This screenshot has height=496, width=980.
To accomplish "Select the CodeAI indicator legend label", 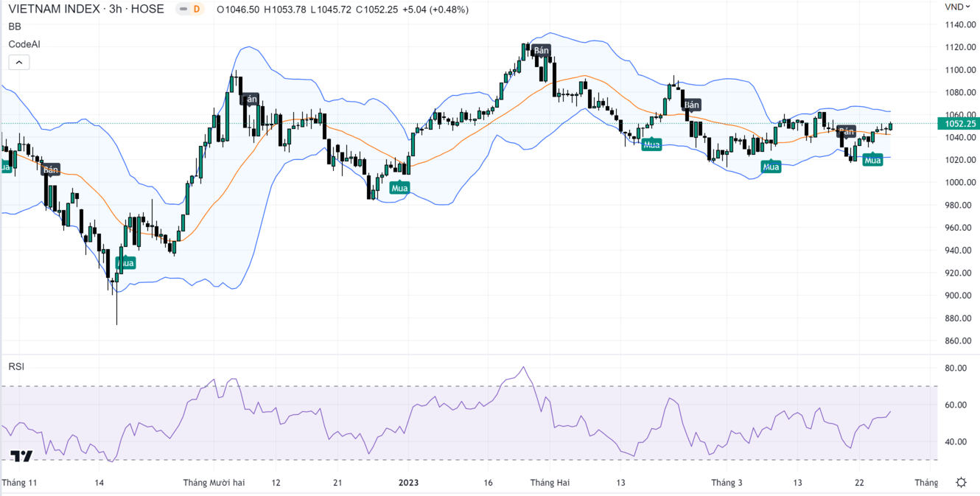I will tap(24, 44).
